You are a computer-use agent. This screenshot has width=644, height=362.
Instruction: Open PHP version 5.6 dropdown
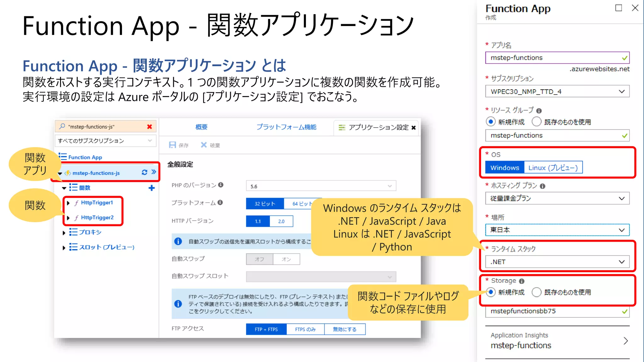click(321, 186)
